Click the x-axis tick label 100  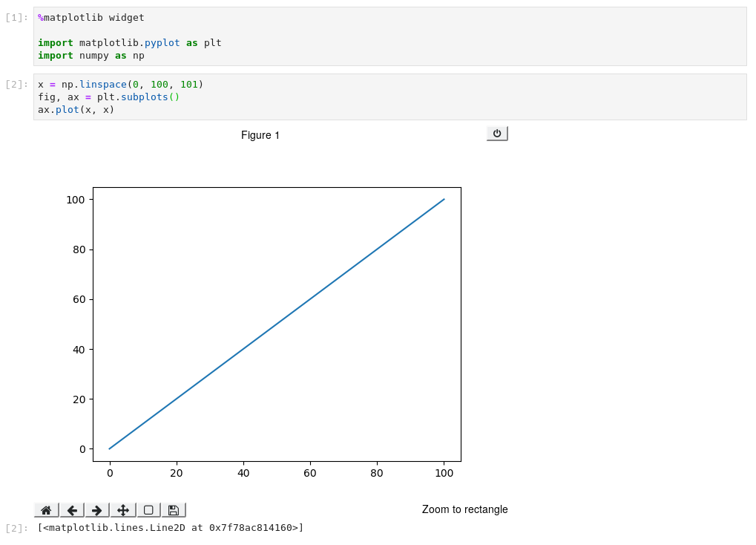pos(444,472)
